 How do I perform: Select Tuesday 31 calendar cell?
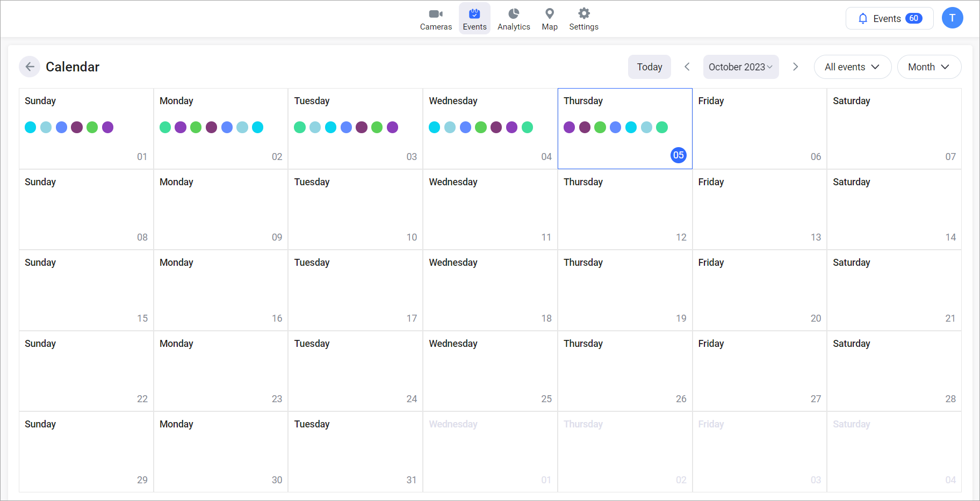(355, 452)
